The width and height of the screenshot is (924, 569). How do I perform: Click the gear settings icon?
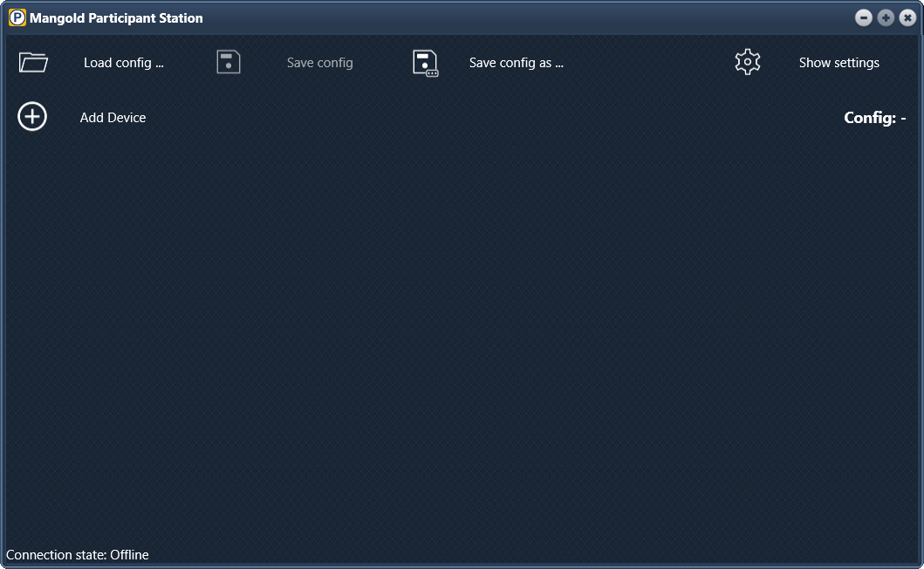[748, 62]
